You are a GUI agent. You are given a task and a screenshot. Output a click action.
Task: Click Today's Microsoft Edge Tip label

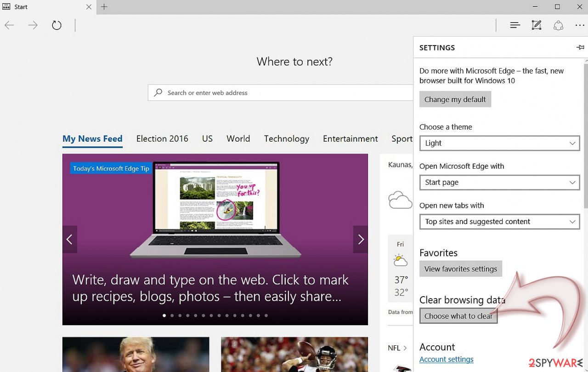coord(111,168)
